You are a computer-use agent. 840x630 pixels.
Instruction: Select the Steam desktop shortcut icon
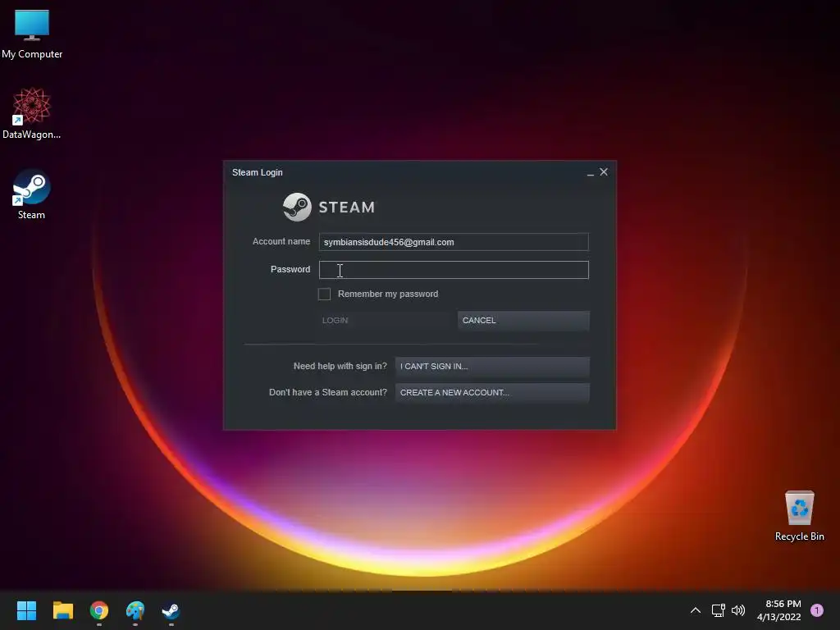pos(32,194)
